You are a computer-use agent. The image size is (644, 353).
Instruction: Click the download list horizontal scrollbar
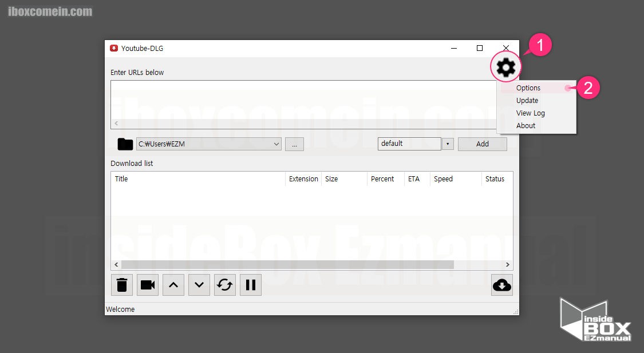[x=287, y=265]
